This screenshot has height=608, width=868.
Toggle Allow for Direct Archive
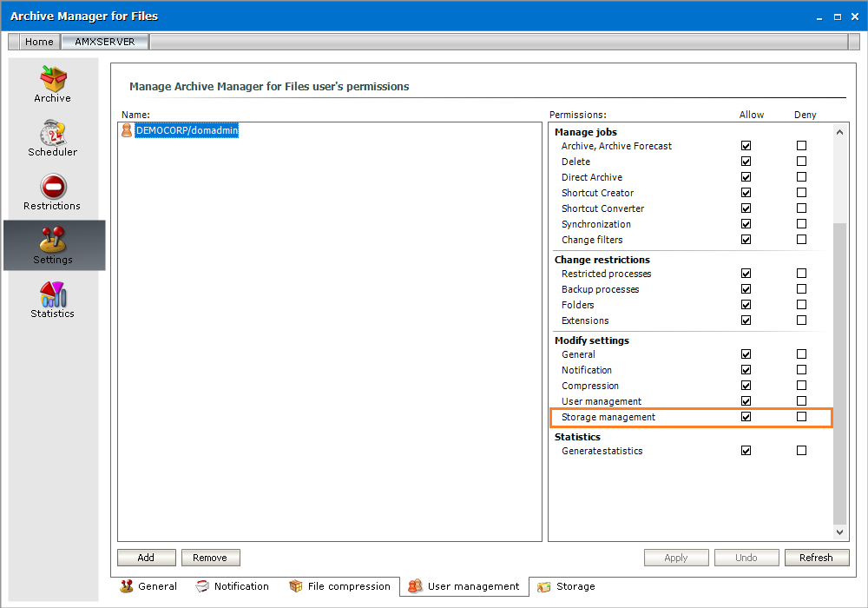746,176
